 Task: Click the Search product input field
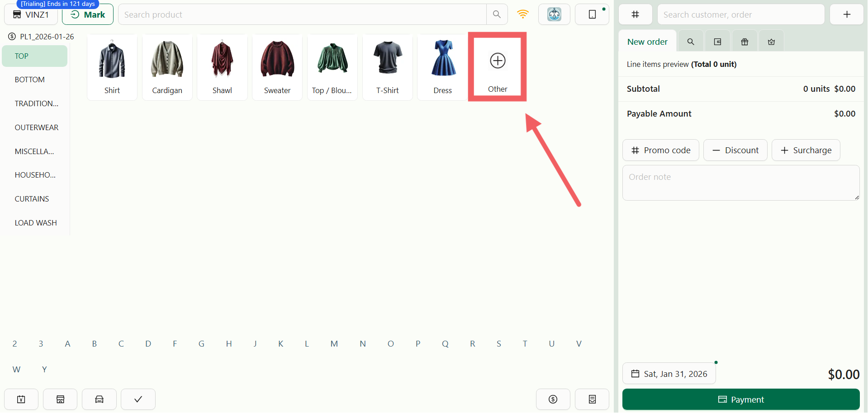(302, 14)
